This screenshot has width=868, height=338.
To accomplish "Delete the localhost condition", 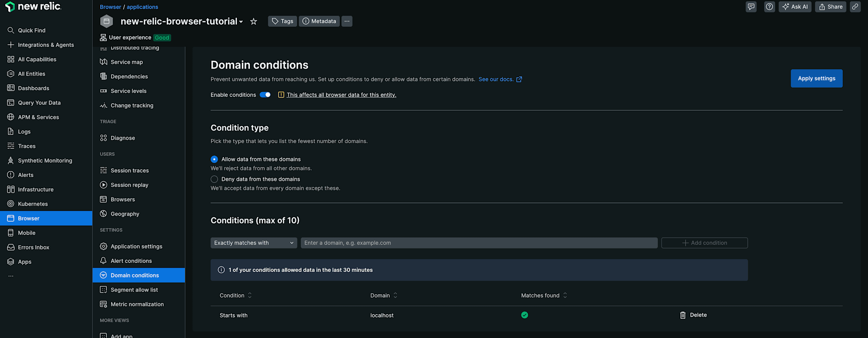I will coord(693,315).
